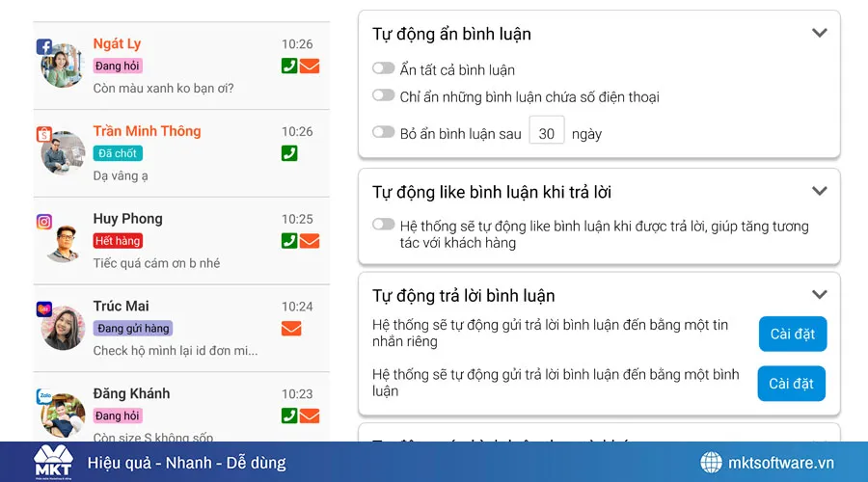Toggle hiding comments containing phone numbers
This screenshot has width=868, height=482.
[x=383, y=95]
